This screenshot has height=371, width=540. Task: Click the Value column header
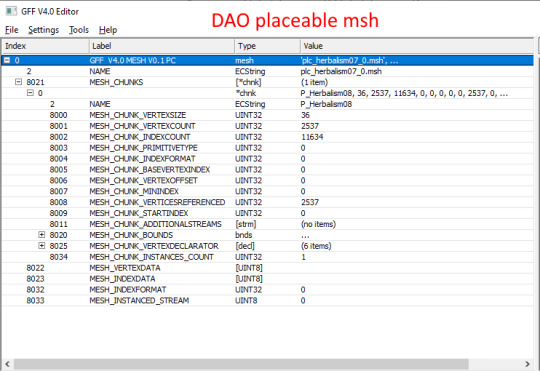417,46
